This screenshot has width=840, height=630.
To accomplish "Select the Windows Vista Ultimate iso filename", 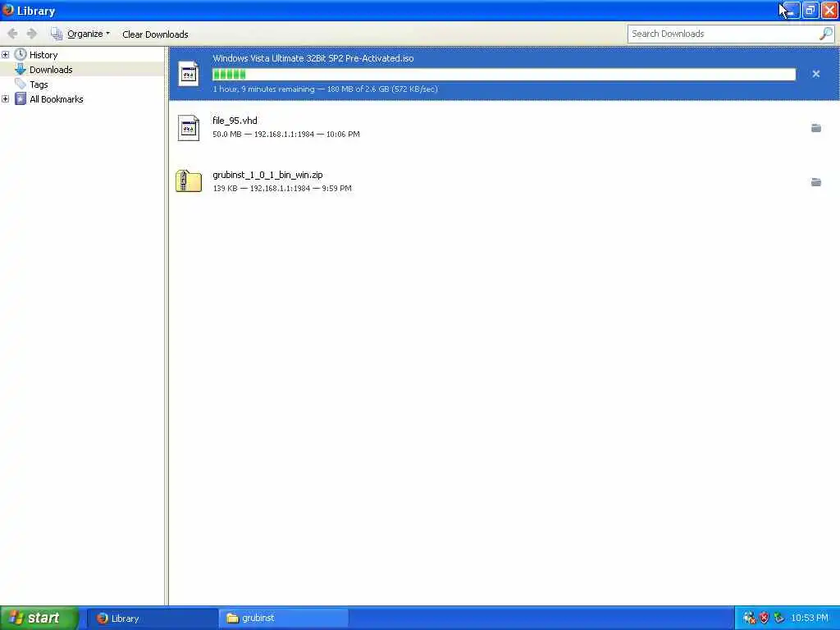I will pyautogui.click(x=313, y=58).
